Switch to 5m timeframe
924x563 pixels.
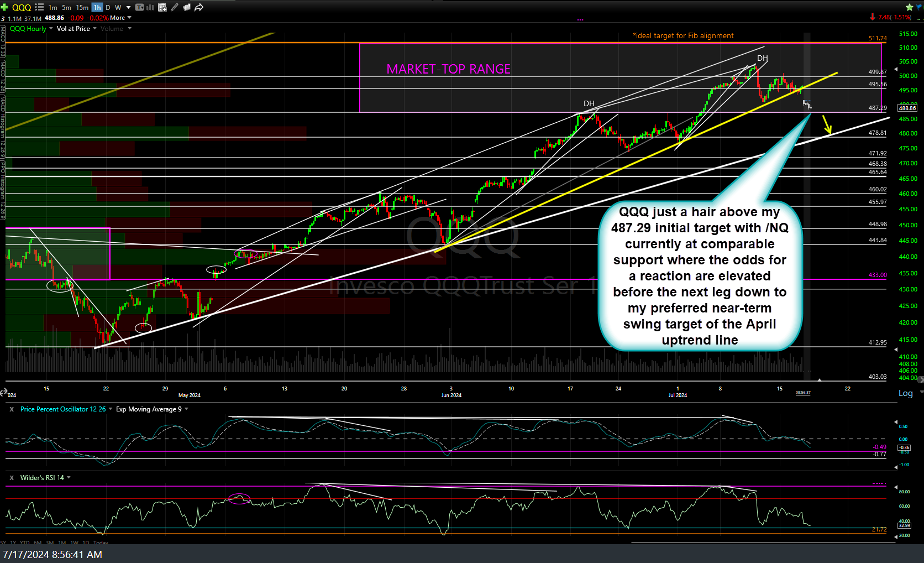[66, 7]
